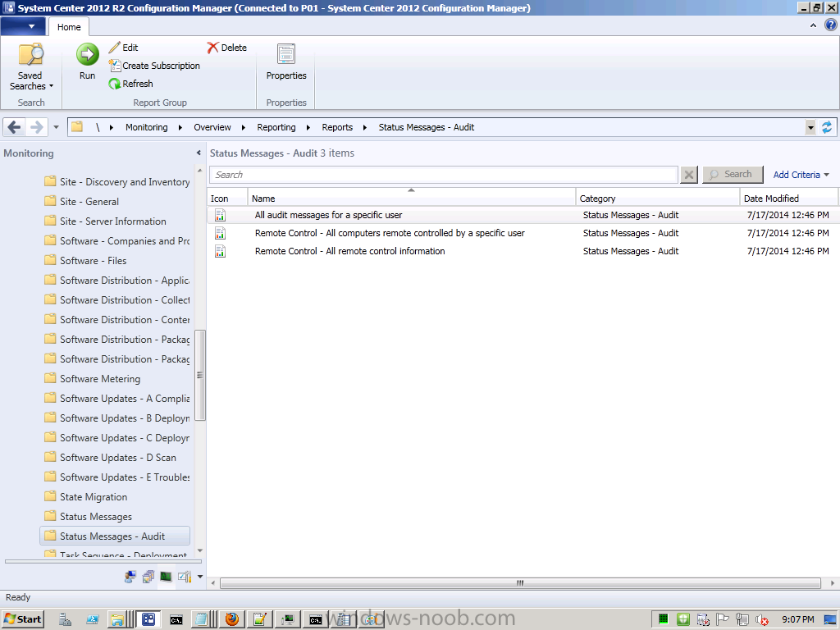Click the Icon column header
This screenshot has width=840, height=630.
pyautogui.click(x=227, y=198)
